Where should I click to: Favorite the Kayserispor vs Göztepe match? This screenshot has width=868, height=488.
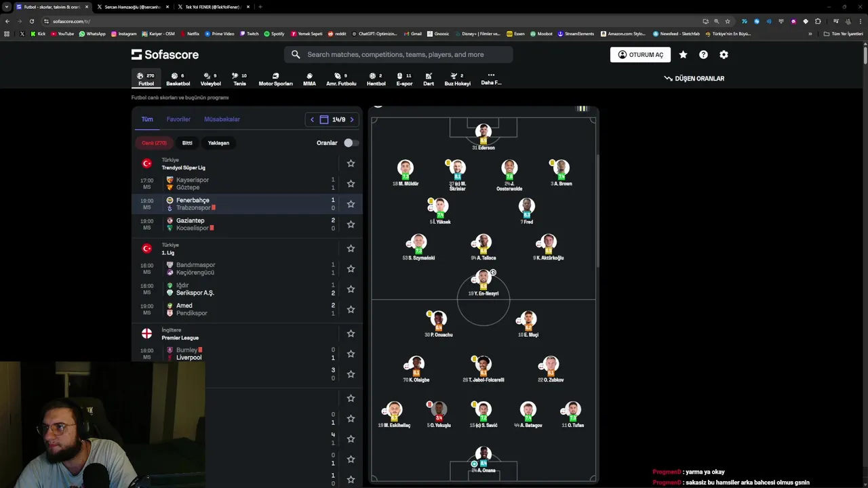[x=351, y=184]
